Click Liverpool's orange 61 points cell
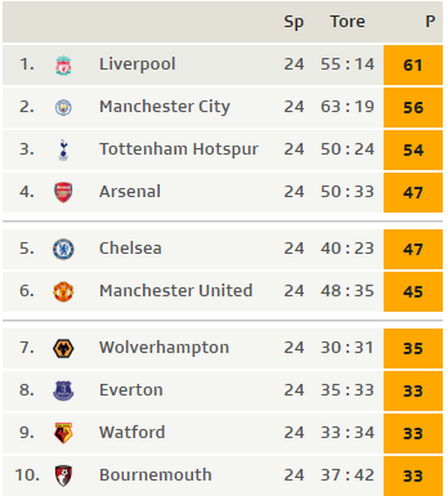This screenshot has width=448, height=496. coord(413,65)
